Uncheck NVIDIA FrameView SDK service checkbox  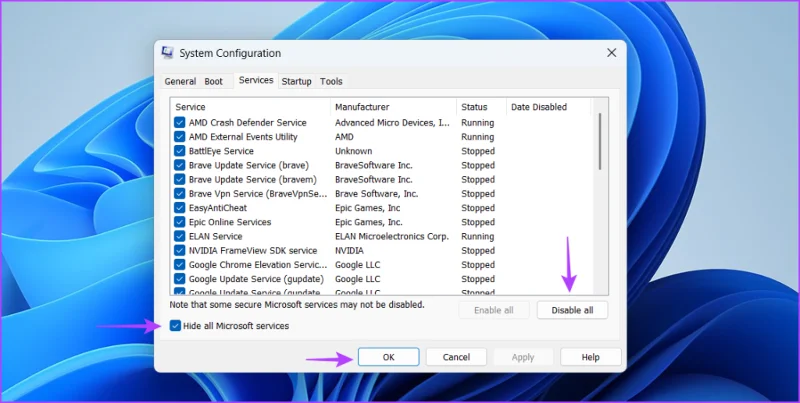[x=180, y=250]
